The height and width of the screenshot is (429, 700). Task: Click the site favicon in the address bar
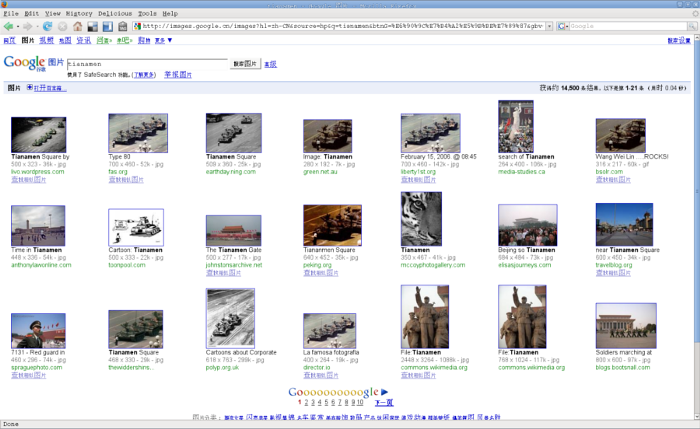pyautogui.click(x=138, y=26)
